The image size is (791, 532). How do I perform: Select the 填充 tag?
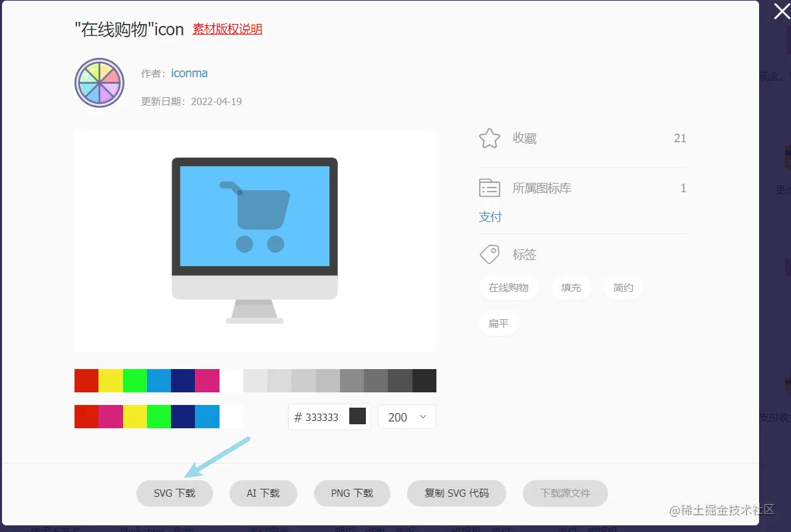pos(571,287)
